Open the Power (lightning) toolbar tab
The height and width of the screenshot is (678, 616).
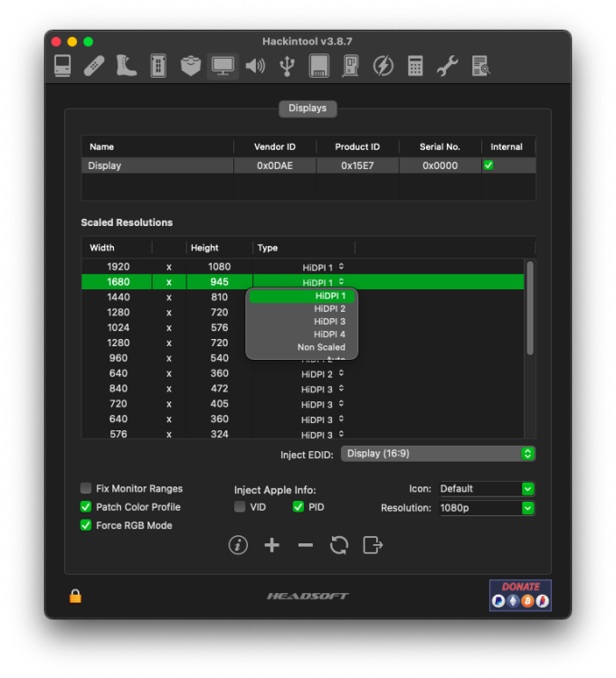(384, 66)
